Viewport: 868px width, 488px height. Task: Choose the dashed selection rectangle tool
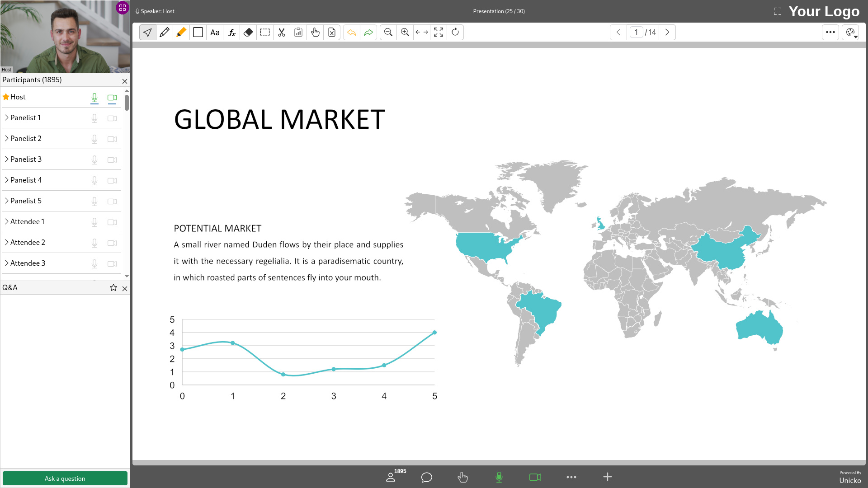tap(265, 32)
